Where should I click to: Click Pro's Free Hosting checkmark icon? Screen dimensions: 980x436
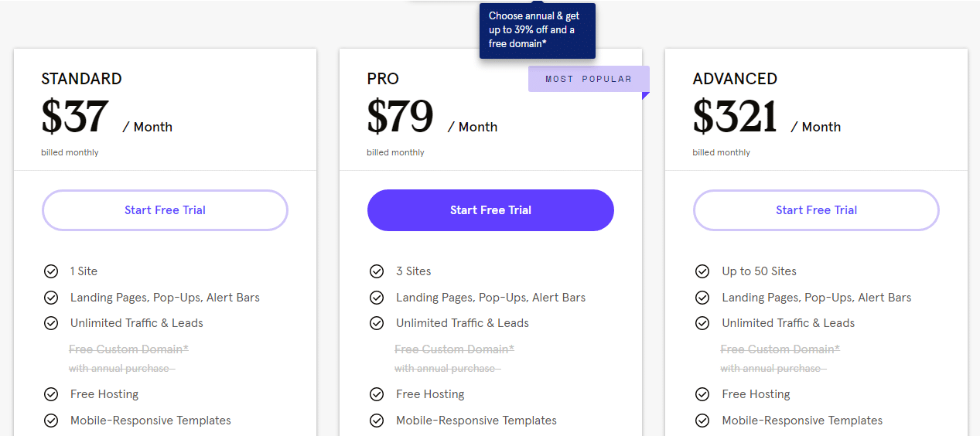(x=377, y=394)
